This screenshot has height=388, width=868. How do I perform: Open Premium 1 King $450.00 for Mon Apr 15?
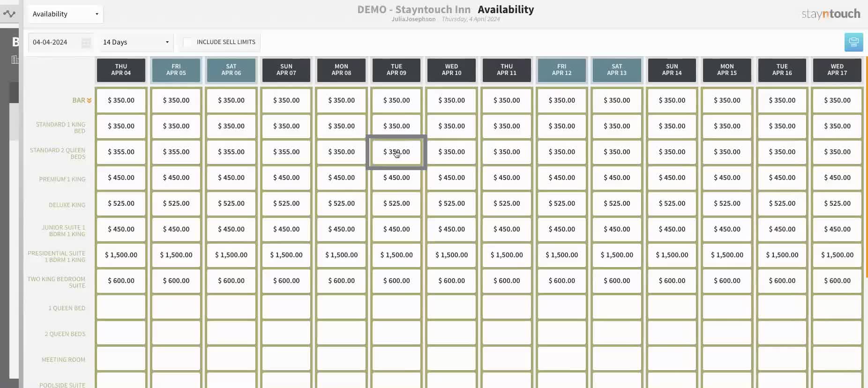[727, 178]
